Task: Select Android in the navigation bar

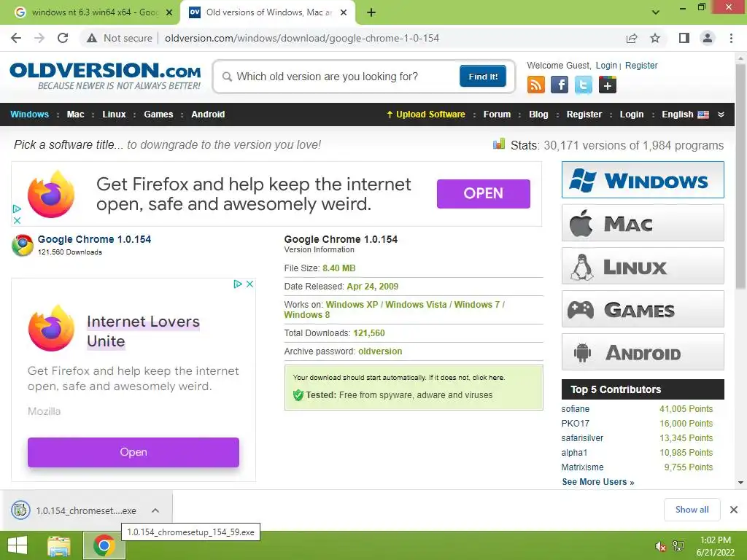Action: pyautogui.click(x=208, y=114)
